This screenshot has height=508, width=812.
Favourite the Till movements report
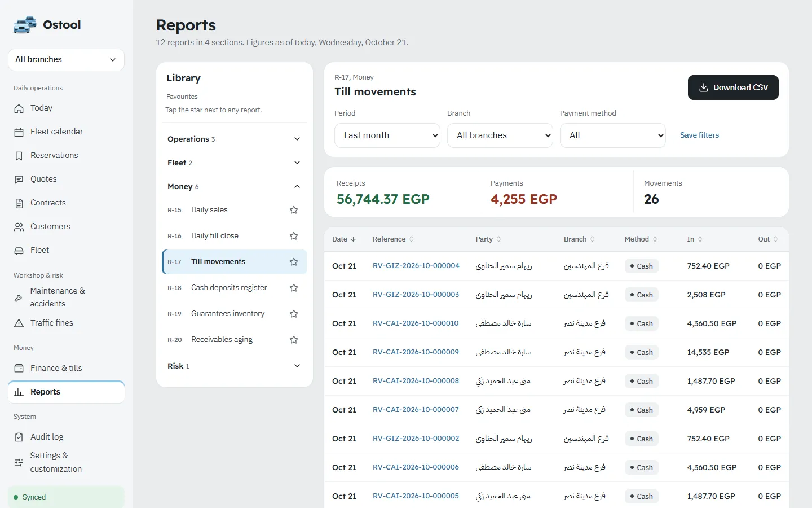[294, 262]
